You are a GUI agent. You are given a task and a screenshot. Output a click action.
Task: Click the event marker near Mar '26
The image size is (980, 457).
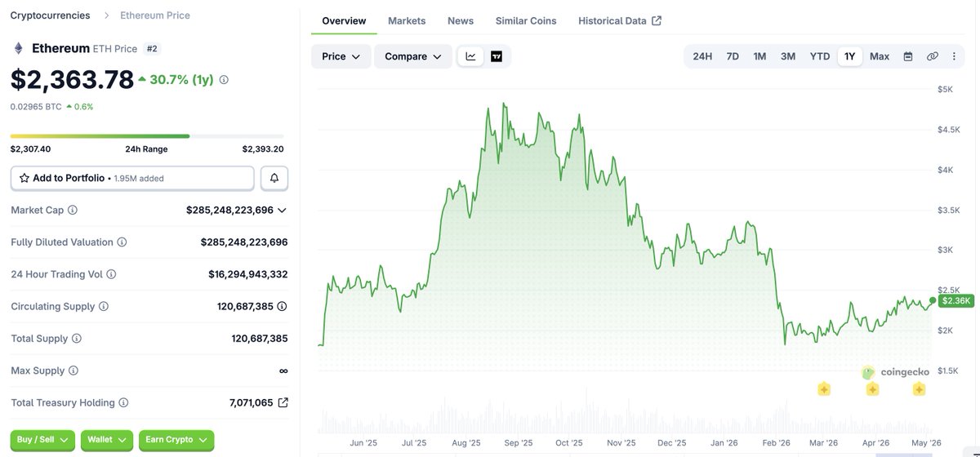tap(824, 389)
